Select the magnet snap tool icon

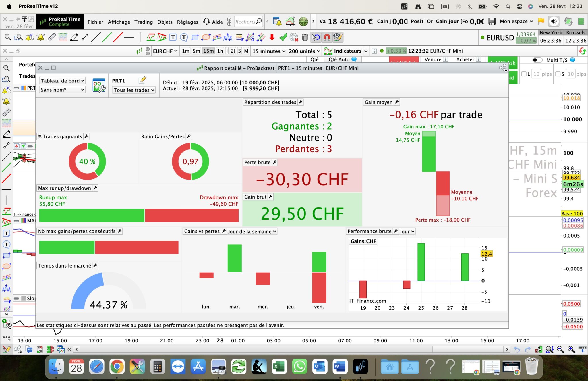coord(327,37)
